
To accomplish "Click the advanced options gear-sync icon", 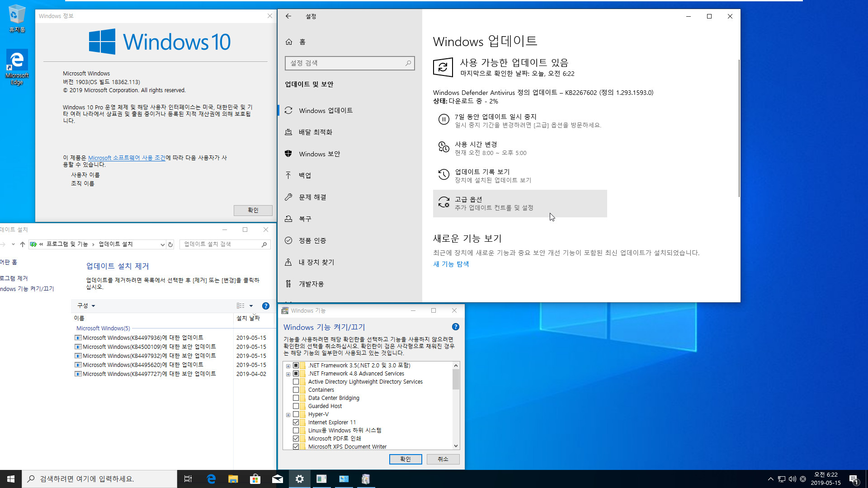I will pos(444,202).
